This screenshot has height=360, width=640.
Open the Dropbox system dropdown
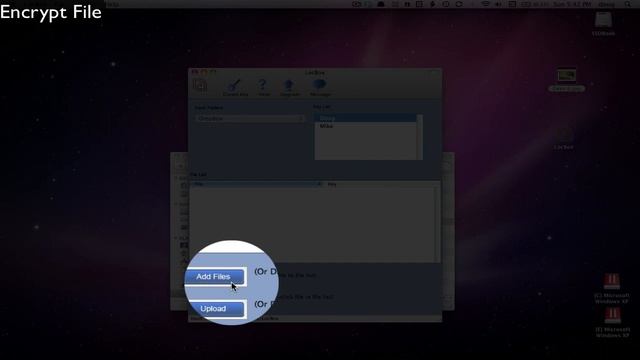tap(250, 118)
